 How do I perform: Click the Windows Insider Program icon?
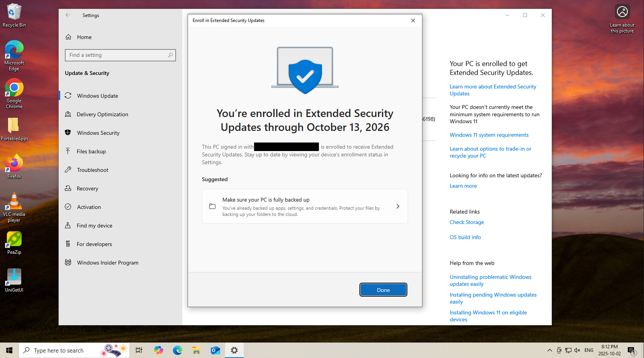coord(68,262)
